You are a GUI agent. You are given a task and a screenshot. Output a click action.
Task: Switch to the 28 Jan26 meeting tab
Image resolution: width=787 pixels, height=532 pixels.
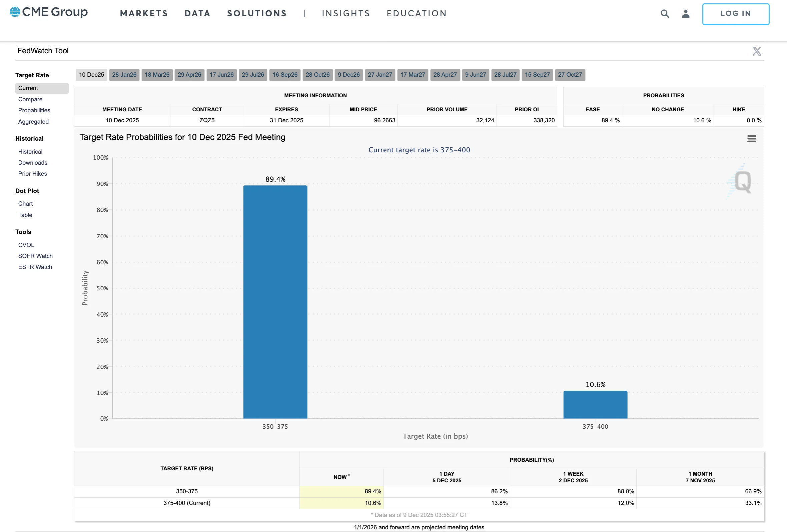click(124, 75)
